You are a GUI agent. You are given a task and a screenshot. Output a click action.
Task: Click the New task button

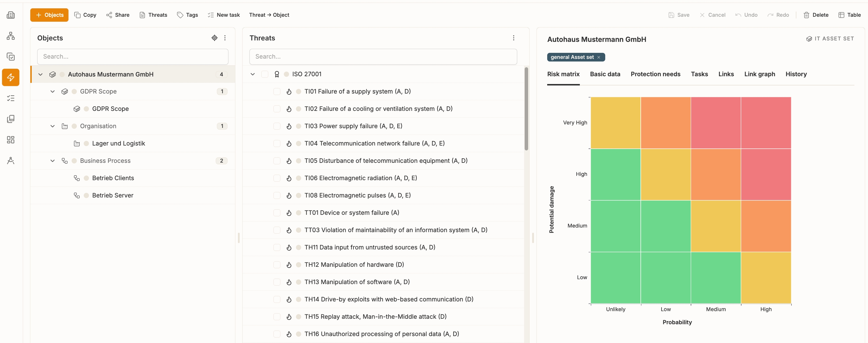pos(224,15)
